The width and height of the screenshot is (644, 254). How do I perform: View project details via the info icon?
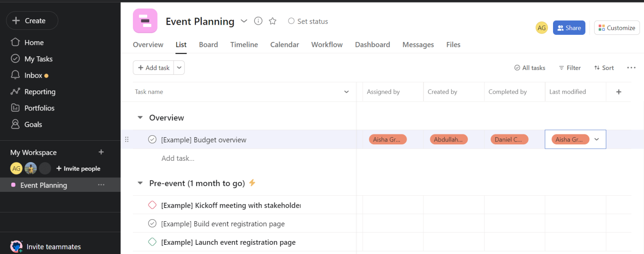(258, 21)
